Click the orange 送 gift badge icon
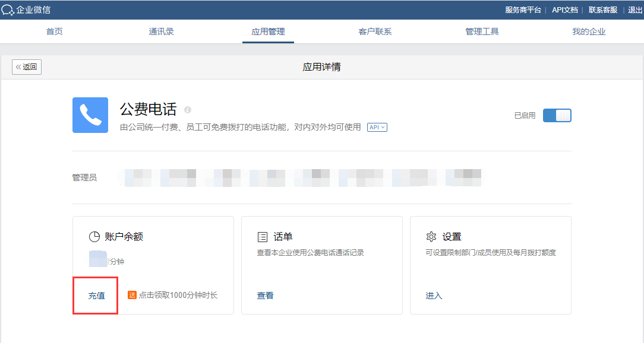 pyautogui.click(x=132, y=295)
